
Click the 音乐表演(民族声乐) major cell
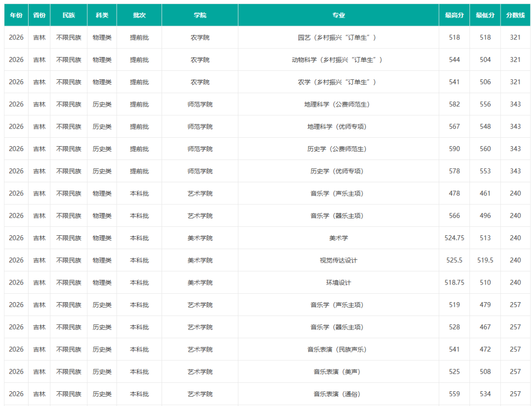tap(338, 349)
